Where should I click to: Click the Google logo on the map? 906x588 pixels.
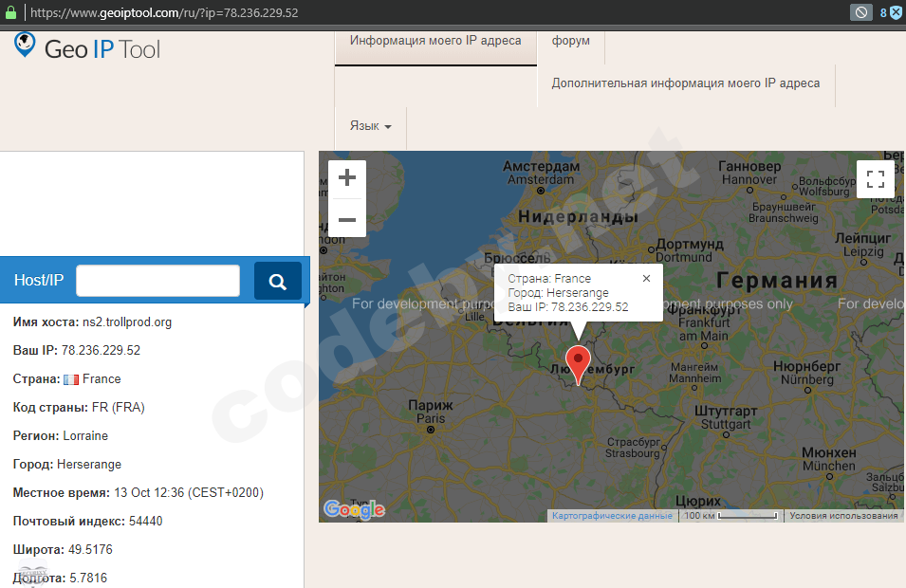click(355, 509)
